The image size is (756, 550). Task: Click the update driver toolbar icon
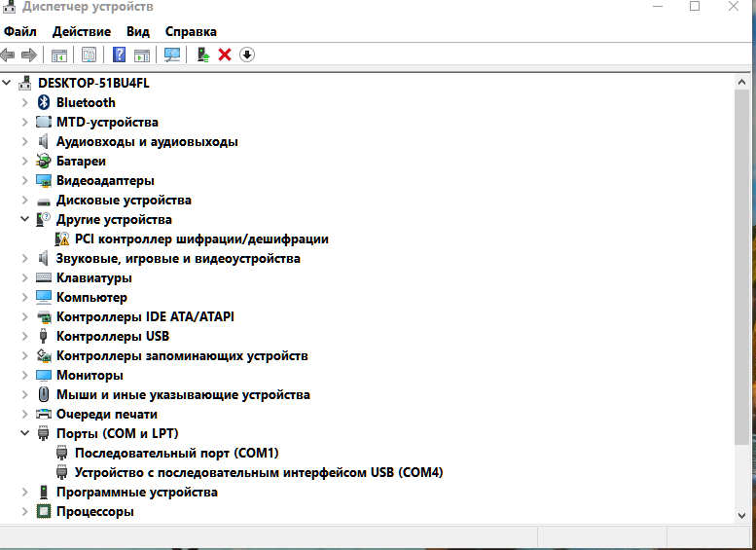pyautogui.click(x=202, y=55)
